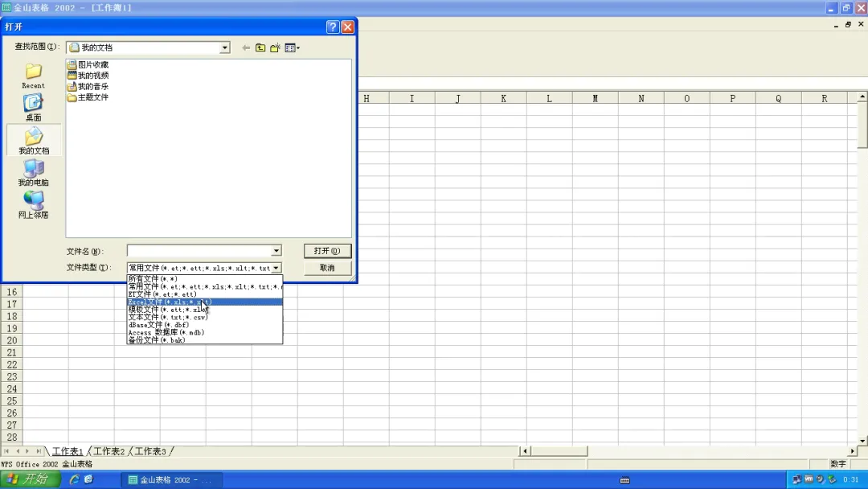Click the 文件名 input field

pos(199,251)
